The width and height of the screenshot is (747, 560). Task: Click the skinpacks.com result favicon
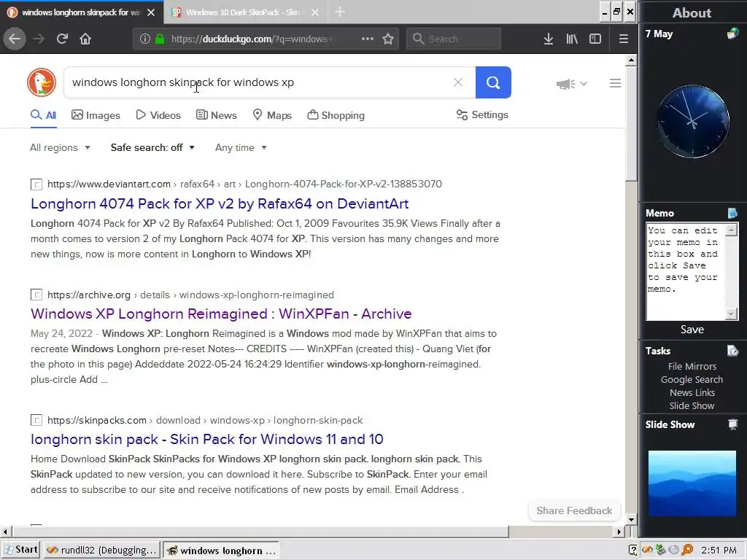(36, 420)
